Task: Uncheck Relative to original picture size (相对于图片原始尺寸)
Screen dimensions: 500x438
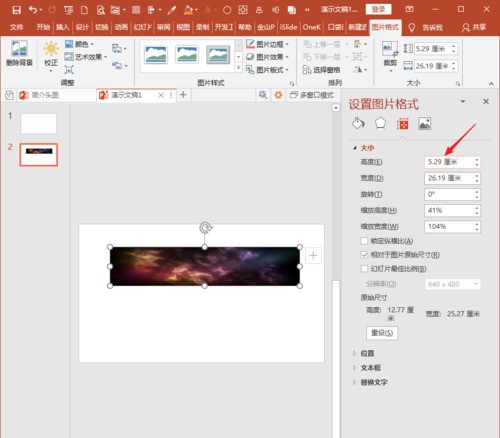Action: (364, 255)
